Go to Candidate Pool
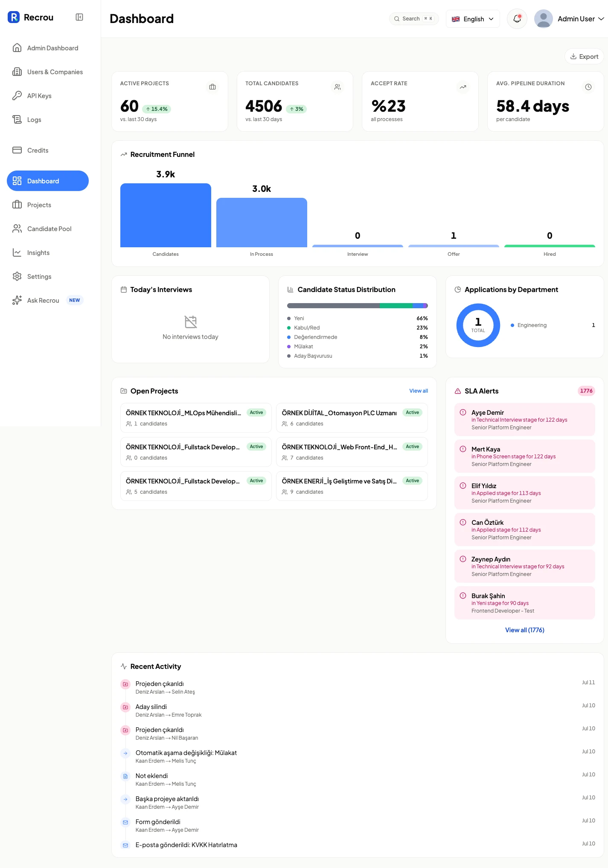 [x=48, y=229]
